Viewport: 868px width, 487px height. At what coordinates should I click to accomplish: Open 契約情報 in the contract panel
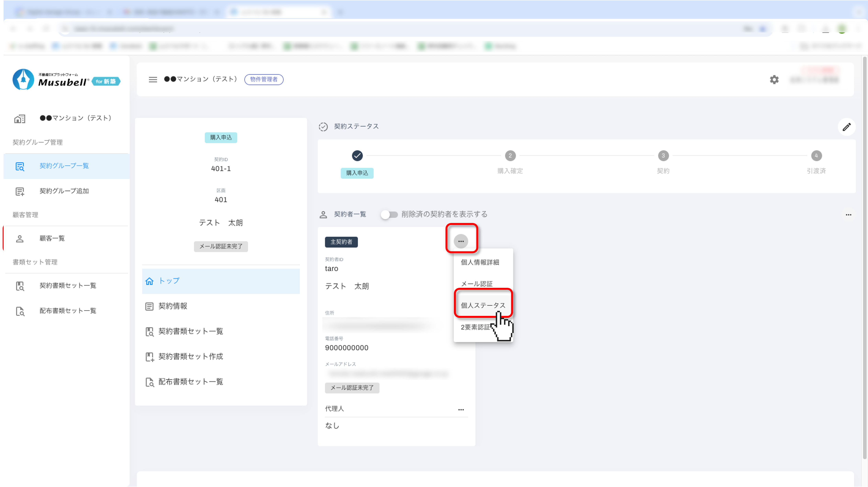[x=172, y=306]
